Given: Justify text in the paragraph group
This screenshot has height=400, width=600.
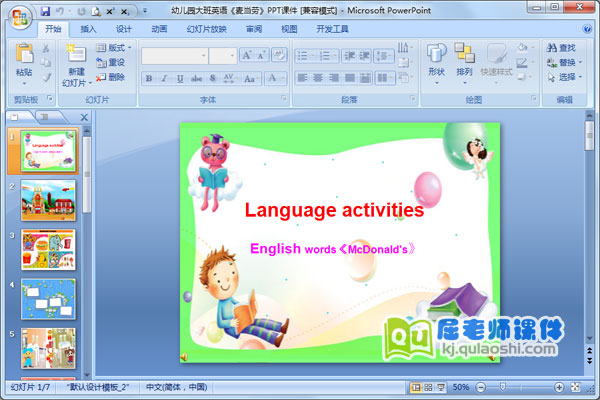Looking at the screenshot, I should (x=349, y=78).
